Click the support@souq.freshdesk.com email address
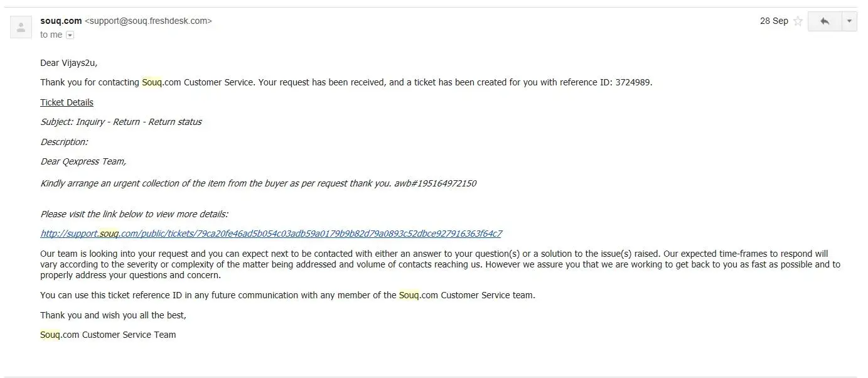868x378 pixels. 148,21
